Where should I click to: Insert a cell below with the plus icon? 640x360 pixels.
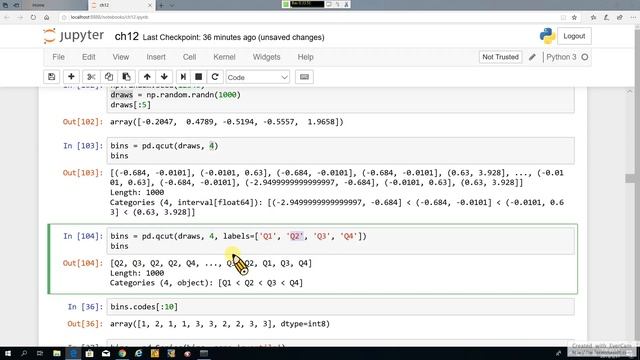(71, 77)
